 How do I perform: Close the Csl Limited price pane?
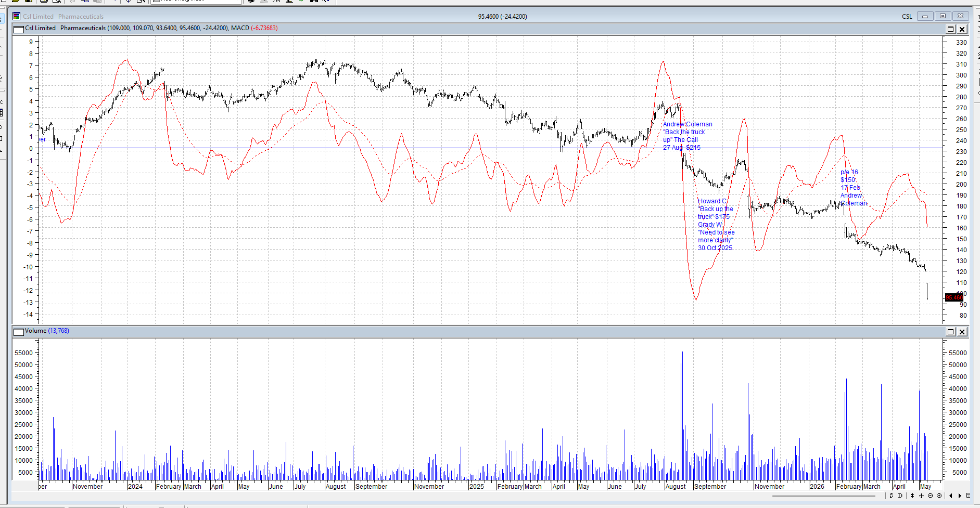[962, 29]
